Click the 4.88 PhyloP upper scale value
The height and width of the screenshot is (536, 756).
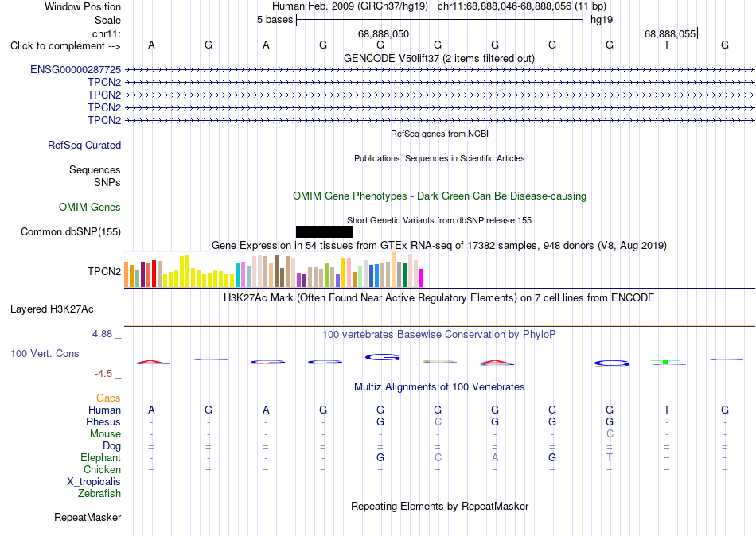pyautogui.click(x=102, y=334)
